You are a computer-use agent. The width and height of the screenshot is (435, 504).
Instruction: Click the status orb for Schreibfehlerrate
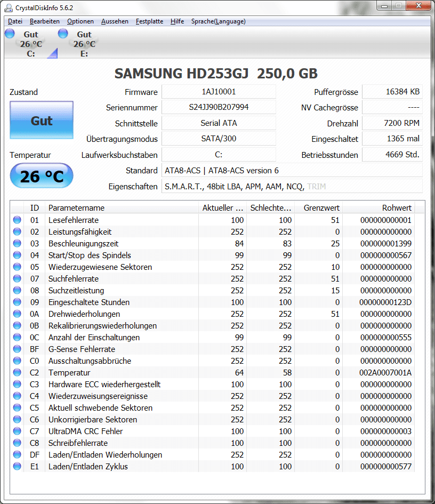point(17,443)
